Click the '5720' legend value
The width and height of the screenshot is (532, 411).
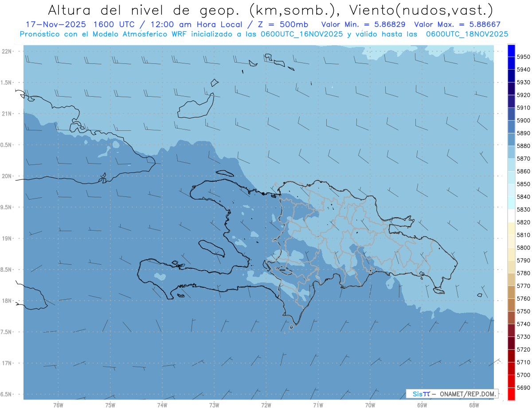pyautogui.click(x=524, y=349)
